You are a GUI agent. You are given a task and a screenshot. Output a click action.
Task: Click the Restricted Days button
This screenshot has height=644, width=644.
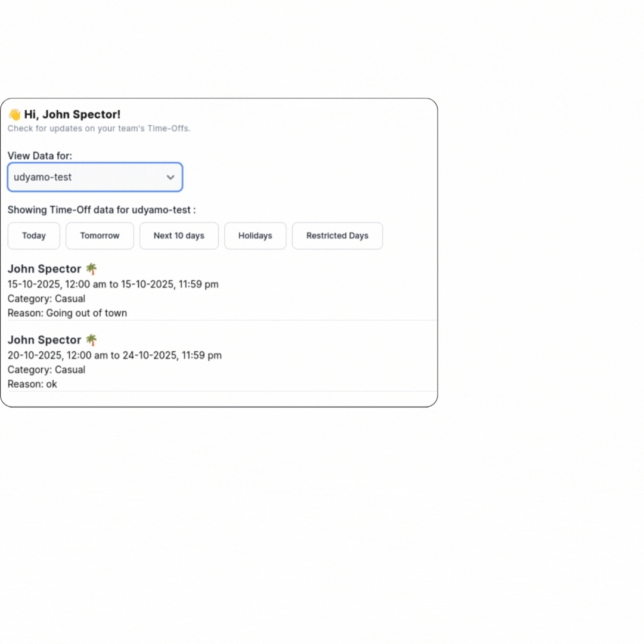coord(337,236)
